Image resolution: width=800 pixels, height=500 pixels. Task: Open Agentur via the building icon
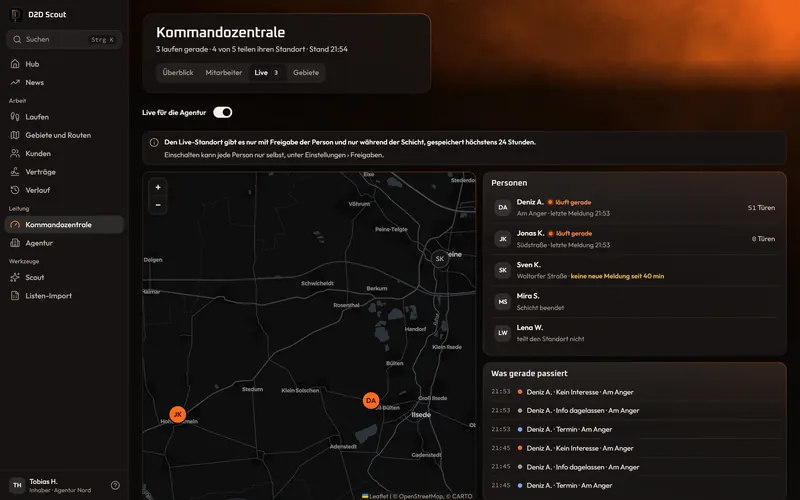point(15,243)
